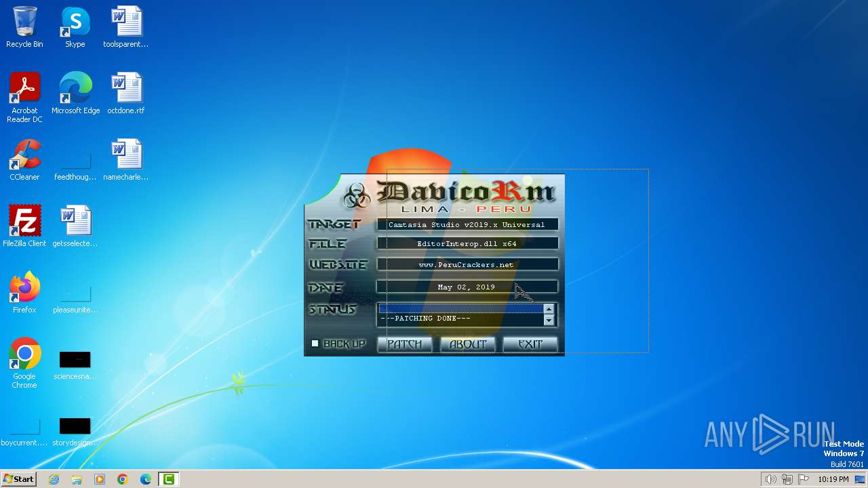The image size is (868, 488).
Task: Click the PATCH button
Action: (x=404, y=344)
